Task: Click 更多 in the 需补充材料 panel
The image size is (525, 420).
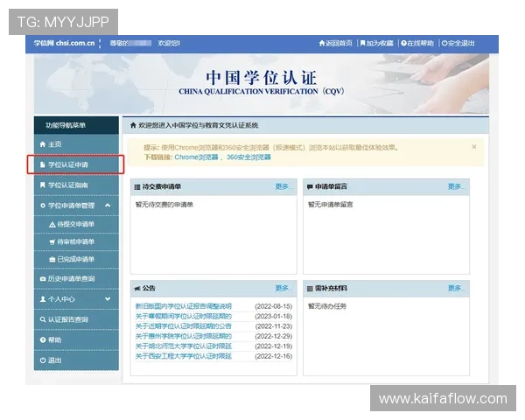Action: tap(457, 288)
